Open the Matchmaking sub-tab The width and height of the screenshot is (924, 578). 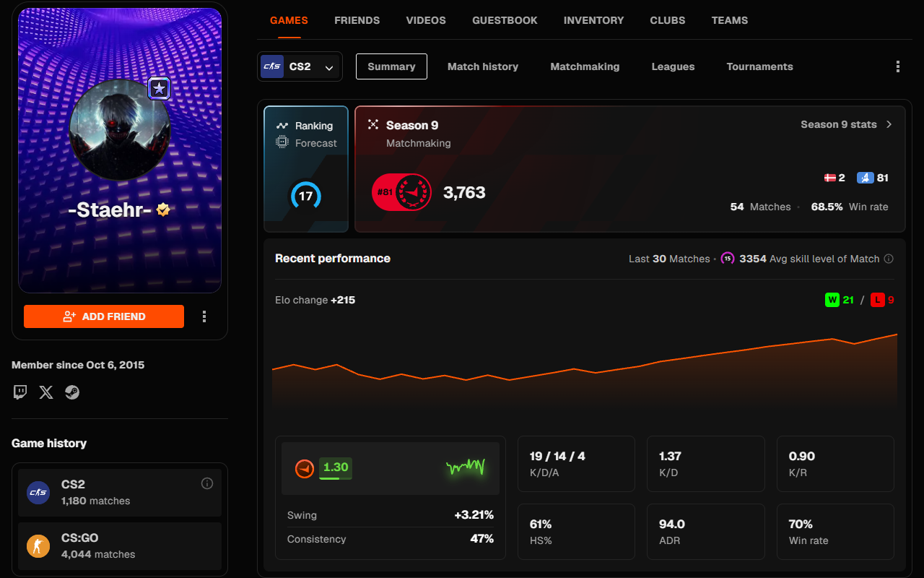pyautogui.click(x=585, y=66)
